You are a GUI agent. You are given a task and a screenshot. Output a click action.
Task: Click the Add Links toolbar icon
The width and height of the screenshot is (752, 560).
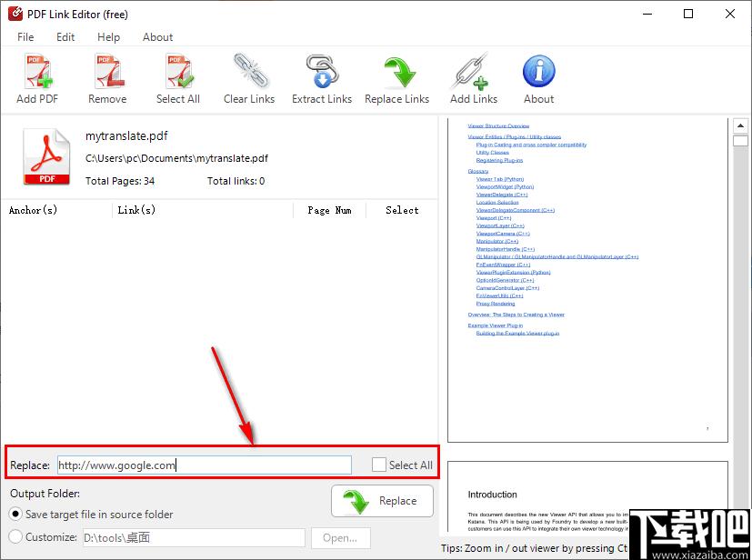[471, 72]
